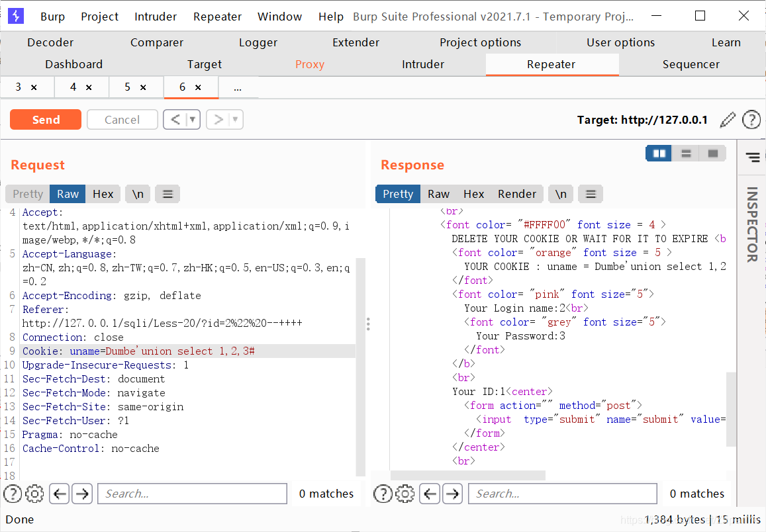
Task: Close Repeater tab 3
Action: pyautogui.click(x=34, y=87)
